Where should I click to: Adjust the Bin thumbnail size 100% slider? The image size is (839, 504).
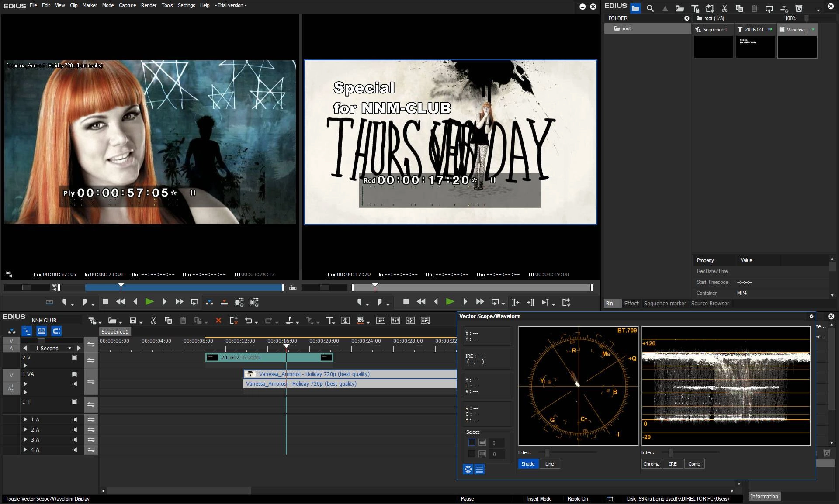(x=806, y=18)
